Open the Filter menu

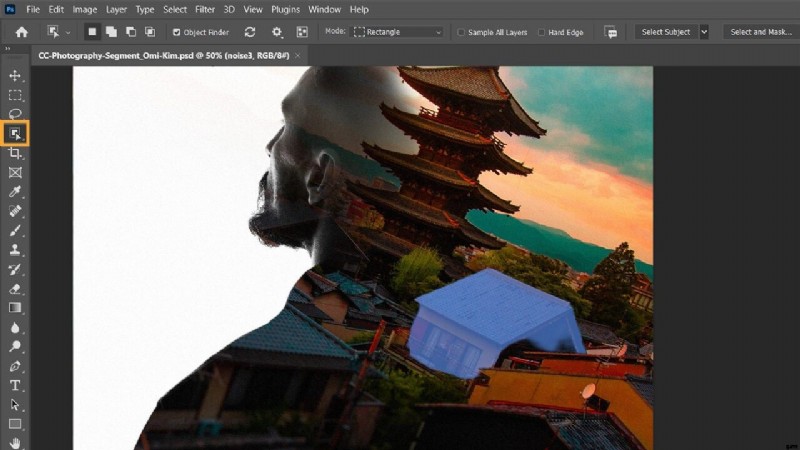pyautogui.click(x=204, y=9)
